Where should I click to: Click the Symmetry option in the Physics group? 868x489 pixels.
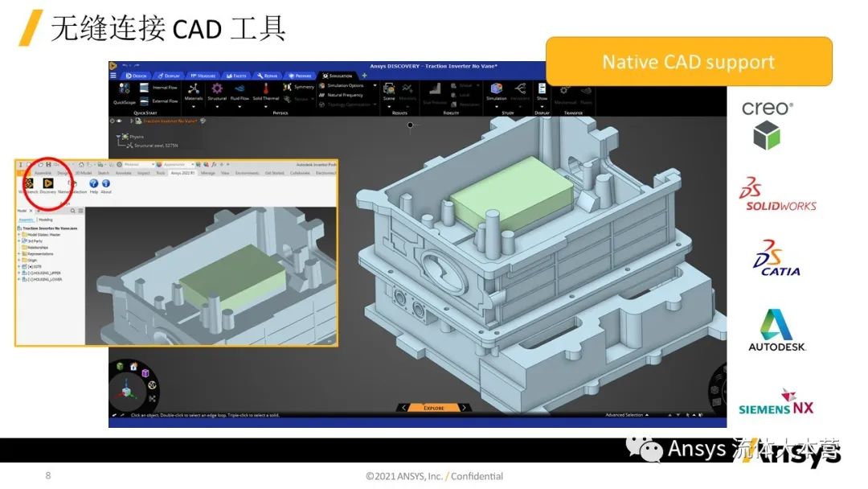click(x=298, y=87)
